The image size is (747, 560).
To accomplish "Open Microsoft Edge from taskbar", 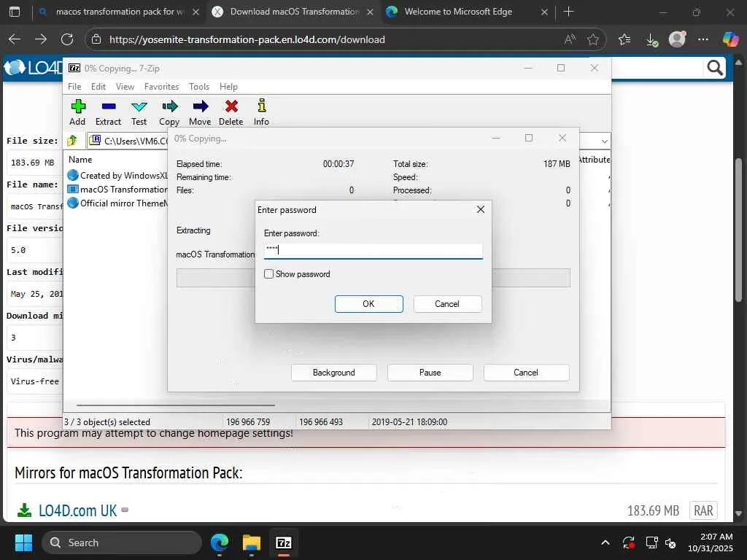I will (220, 542).
